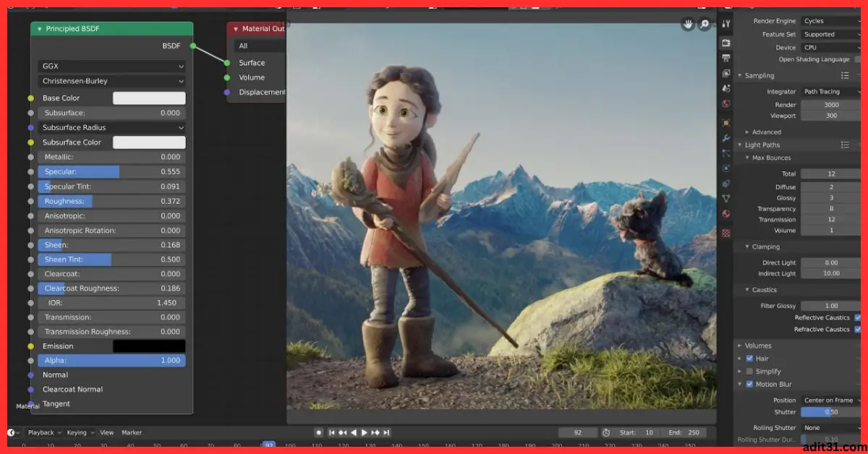Viewport: 868px width, 454px height.
Task: Open the Output properties tab icon
Action: tap(726, 58)
